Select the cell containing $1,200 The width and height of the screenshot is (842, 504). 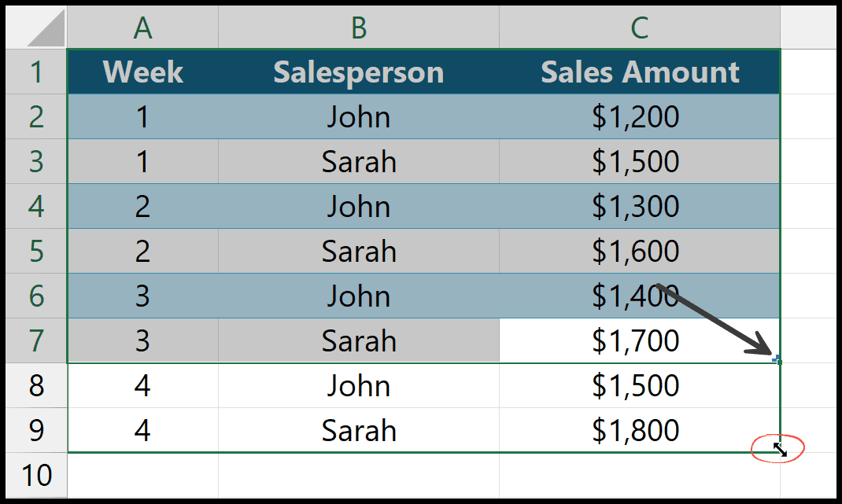click(x=639, y=116)
